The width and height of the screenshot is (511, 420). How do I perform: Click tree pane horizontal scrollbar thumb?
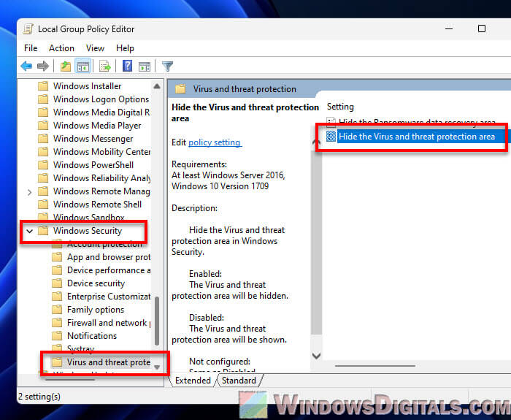(70, 380)
